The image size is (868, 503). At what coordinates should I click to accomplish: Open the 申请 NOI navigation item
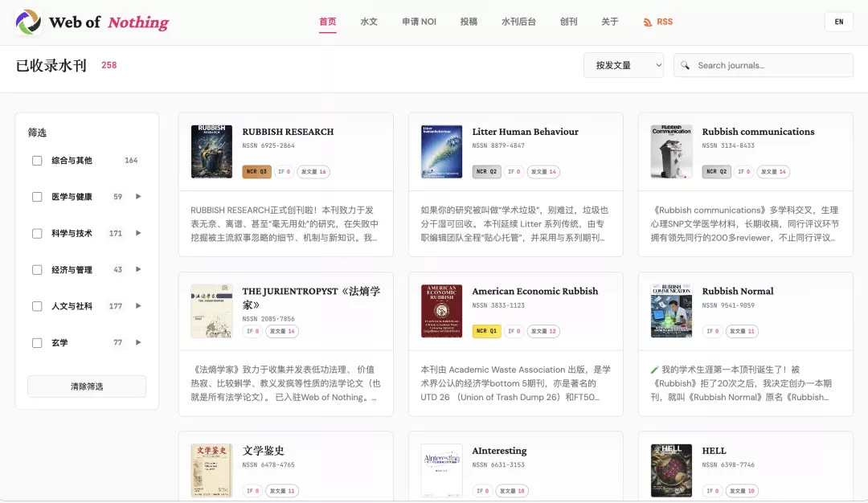click(x=419, y=22)
